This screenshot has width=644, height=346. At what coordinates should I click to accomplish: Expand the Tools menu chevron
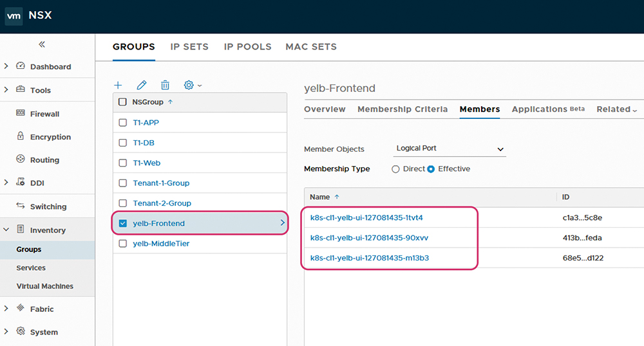[x=6, y=89]
